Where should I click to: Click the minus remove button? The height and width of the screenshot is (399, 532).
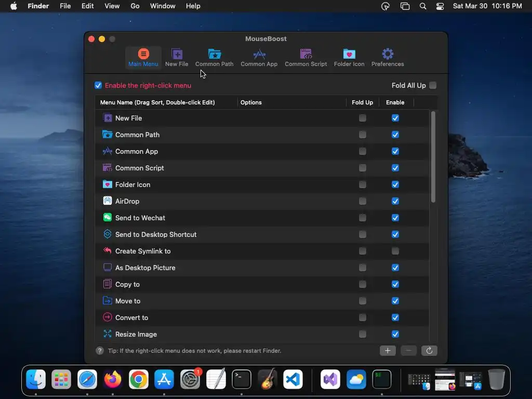[x=408, y=351]
